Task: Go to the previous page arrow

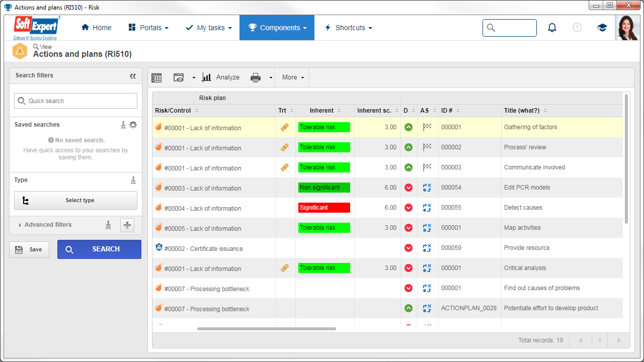Action: [581, 340]
